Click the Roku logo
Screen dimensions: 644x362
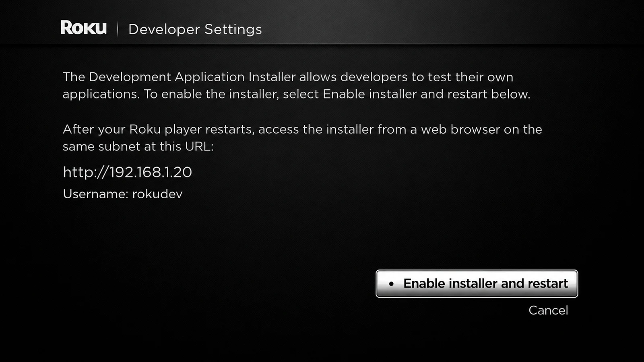coord(84,28)
